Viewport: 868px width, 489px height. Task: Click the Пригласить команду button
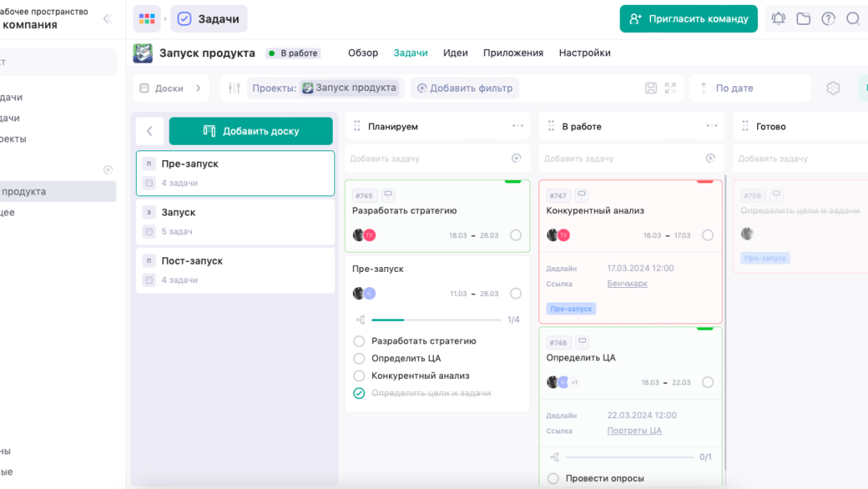click(x=689, y=18)
